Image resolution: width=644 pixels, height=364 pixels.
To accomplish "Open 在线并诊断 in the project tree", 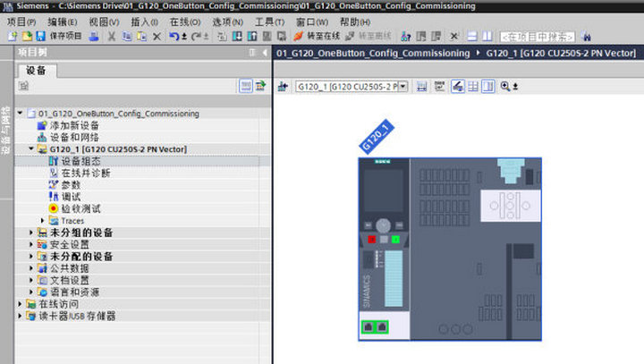I will 86,173.
